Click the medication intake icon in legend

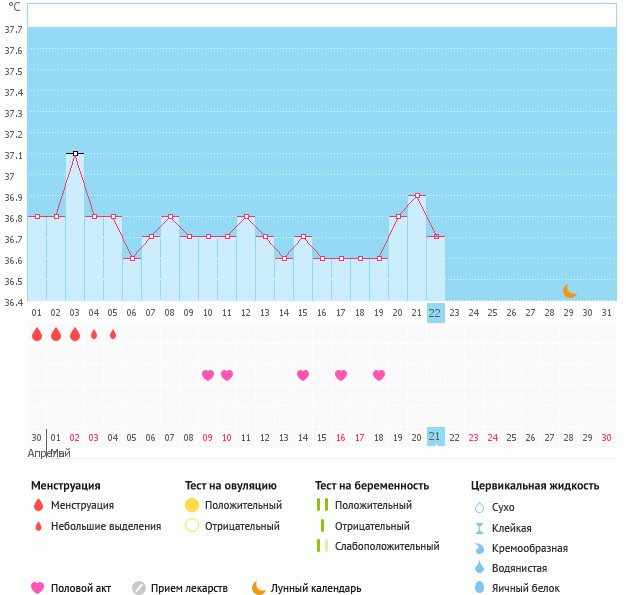(139, 588)
